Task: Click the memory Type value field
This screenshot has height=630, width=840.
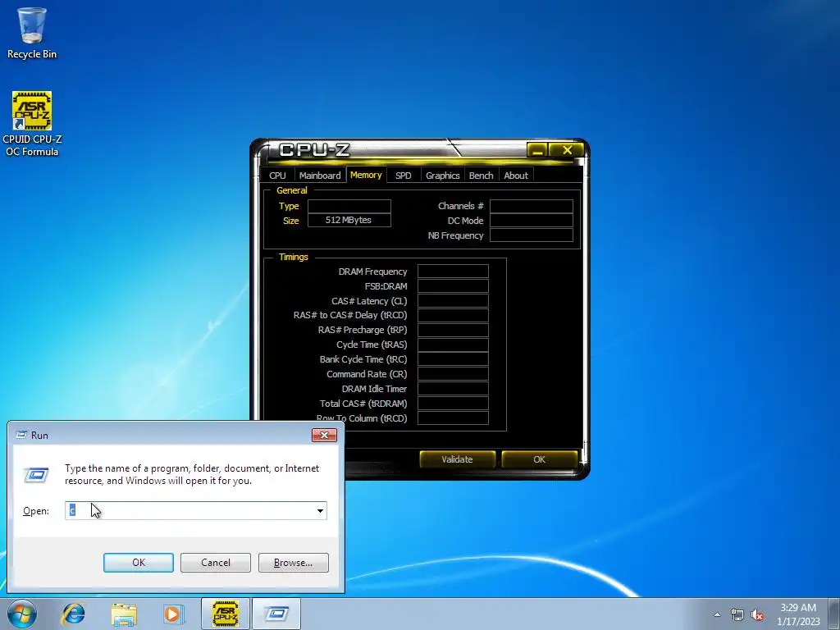Action: pos(349,206)
